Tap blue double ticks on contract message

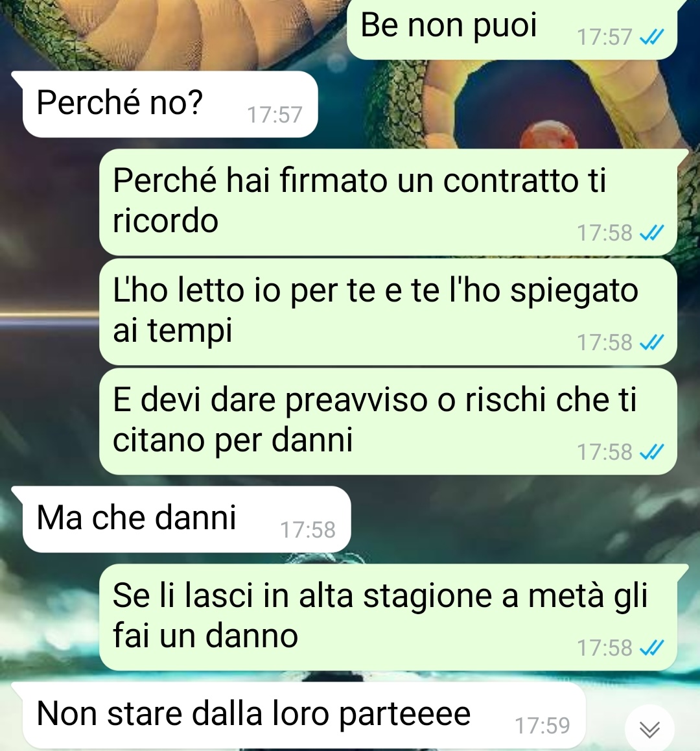651,233
